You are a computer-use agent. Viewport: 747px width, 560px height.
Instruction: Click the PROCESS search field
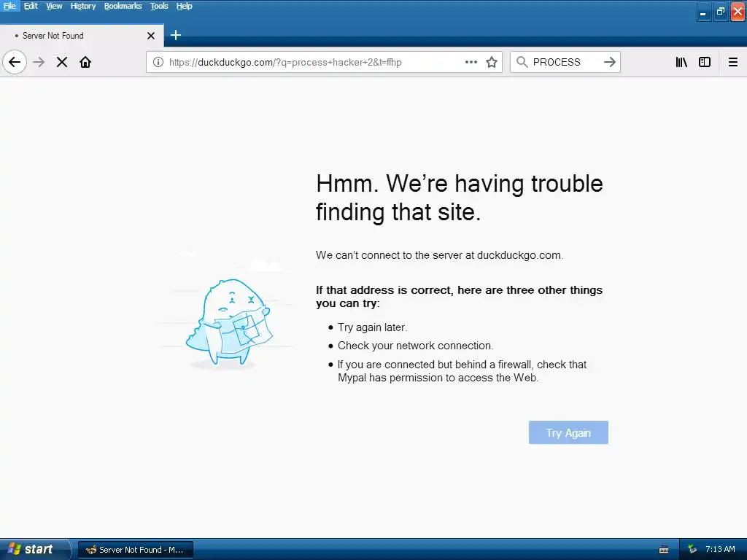(x=565, y=62)
